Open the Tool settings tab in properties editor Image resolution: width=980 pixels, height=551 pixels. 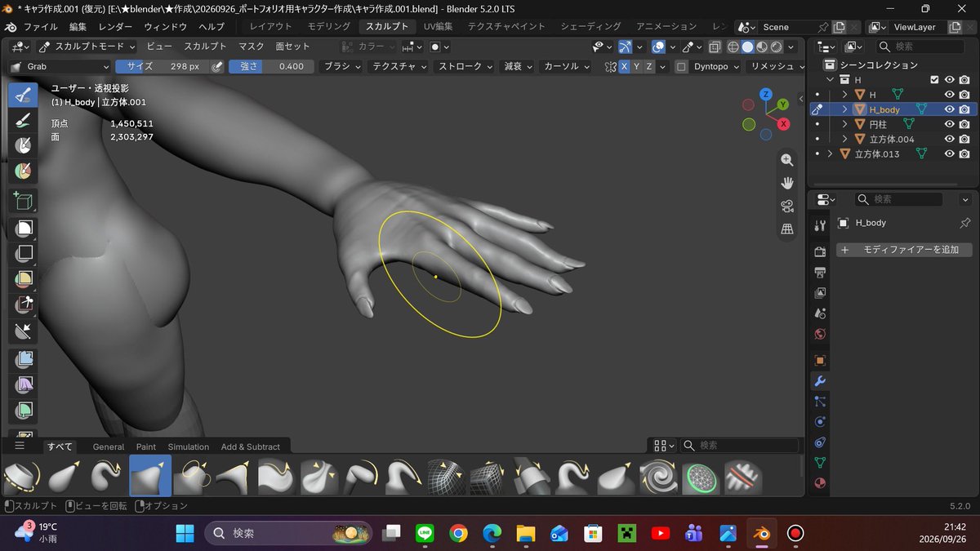point(820,226)
